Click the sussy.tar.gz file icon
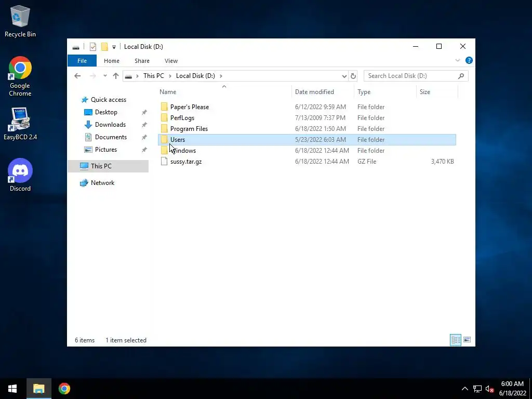This screenshot has height=399, width=532. (164, 162)
